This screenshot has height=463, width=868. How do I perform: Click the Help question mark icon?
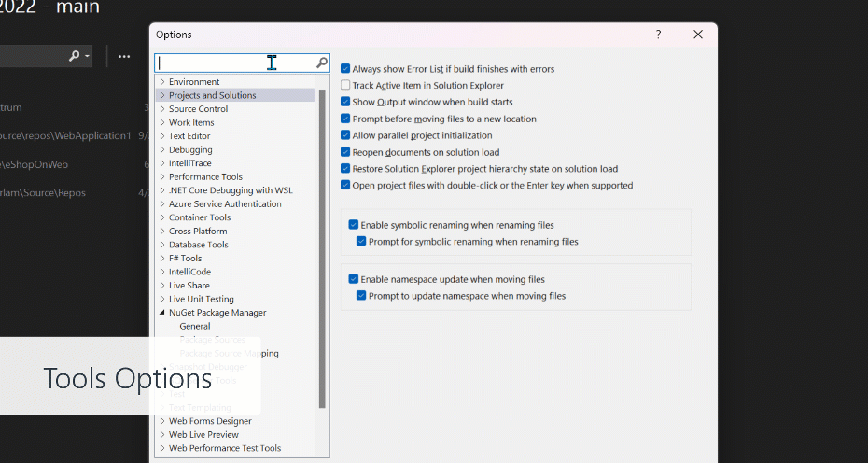[x=658, y=35]
